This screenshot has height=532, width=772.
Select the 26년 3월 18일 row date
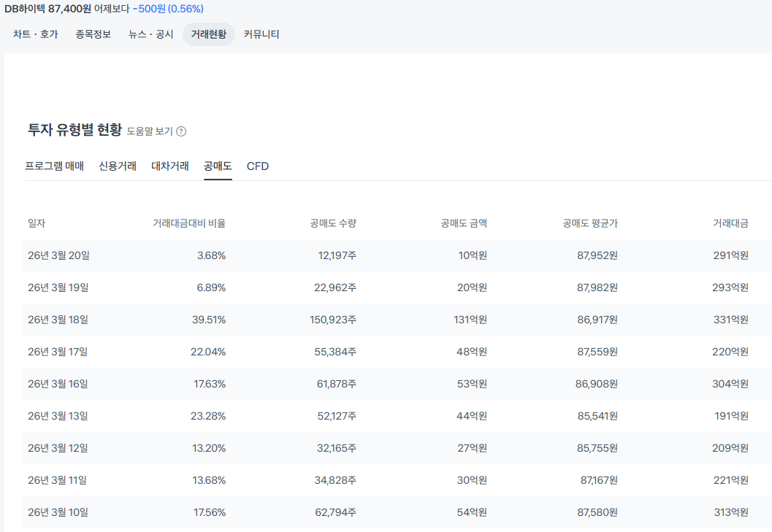point(58,320)
